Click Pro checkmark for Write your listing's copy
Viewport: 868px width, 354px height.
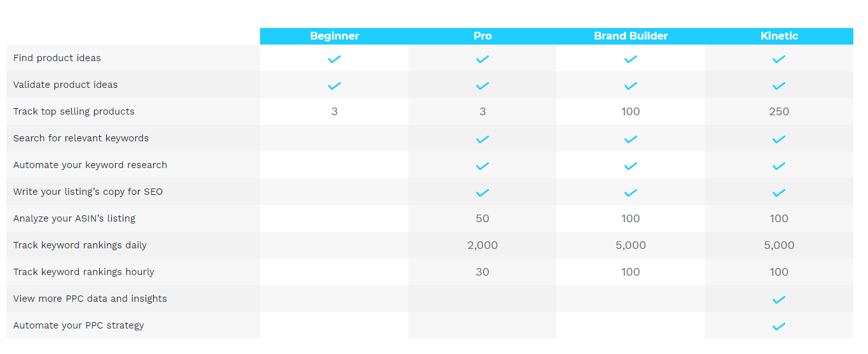coord(482,193)
